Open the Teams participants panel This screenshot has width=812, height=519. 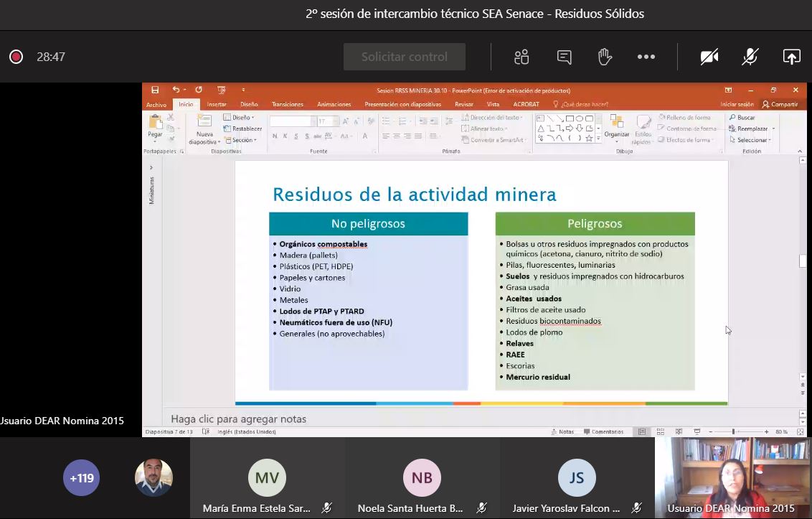[521, 57]
